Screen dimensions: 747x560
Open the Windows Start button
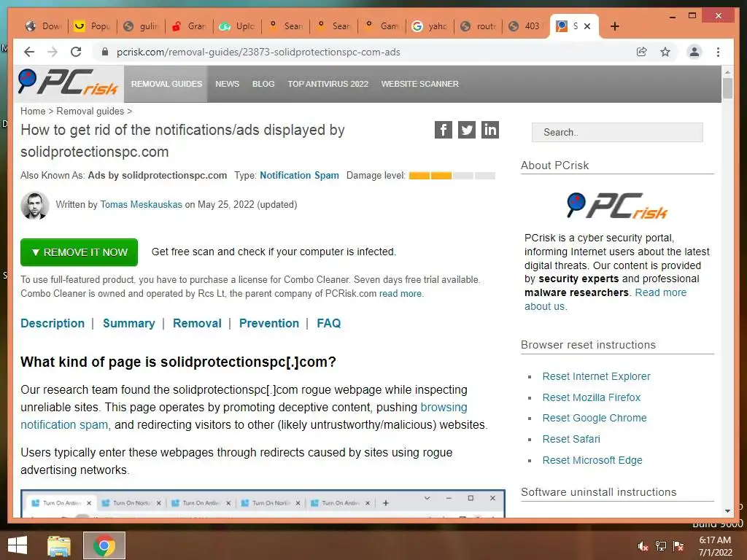point(18,545)
